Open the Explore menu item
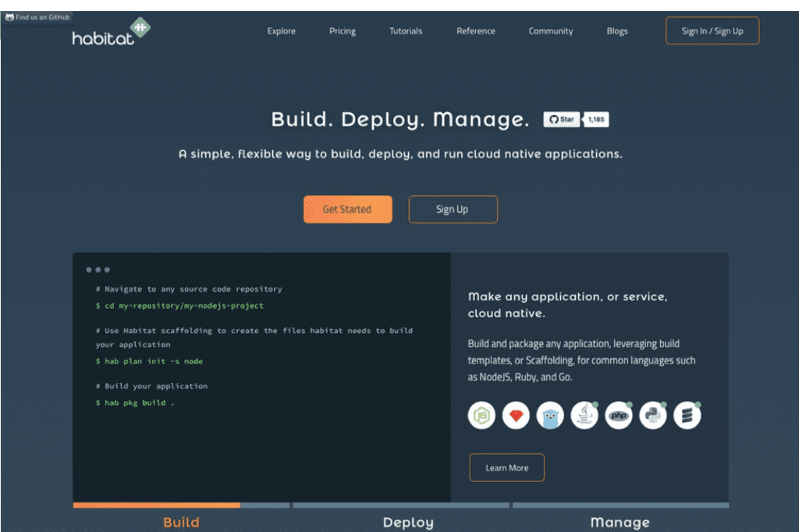Screen dimensions: 799x532 (281, 31)
